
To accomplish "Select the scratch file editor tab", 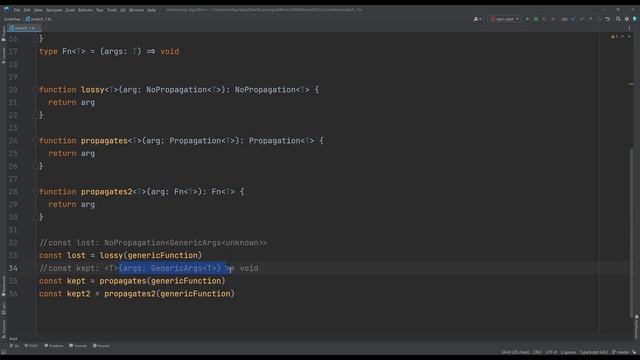I will (24, 28).
